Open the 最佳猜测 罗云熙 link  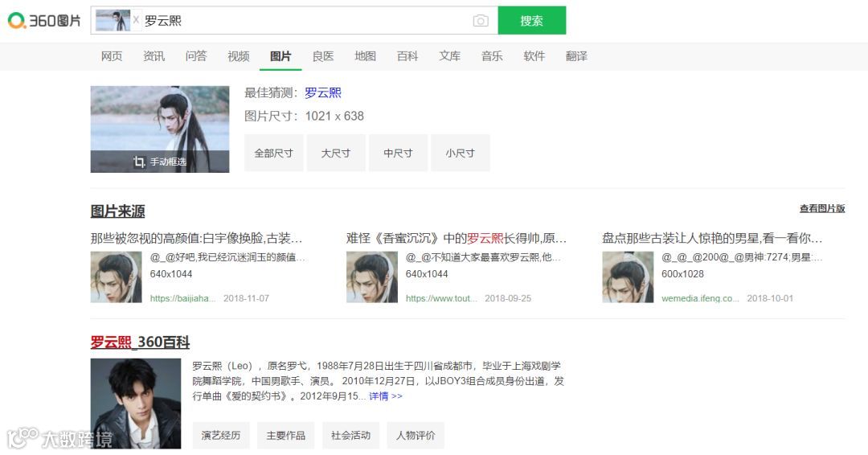pyautogui.click(x=323, y=92)
